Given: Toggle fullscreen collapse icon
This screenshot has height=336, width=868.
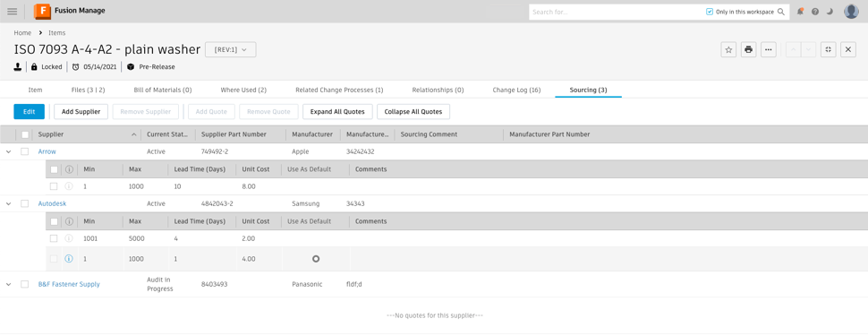Looking at the screenshot, I should [828, 49].
